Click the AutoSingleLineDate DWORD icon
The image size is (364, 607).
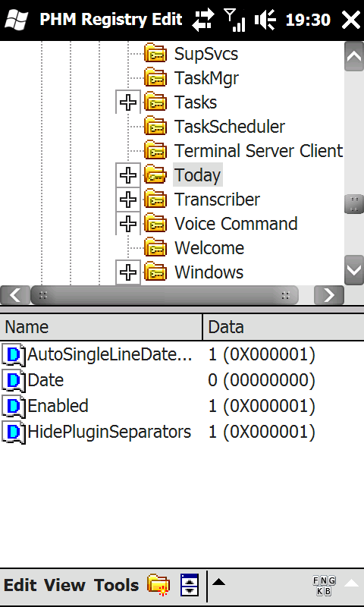14,354
